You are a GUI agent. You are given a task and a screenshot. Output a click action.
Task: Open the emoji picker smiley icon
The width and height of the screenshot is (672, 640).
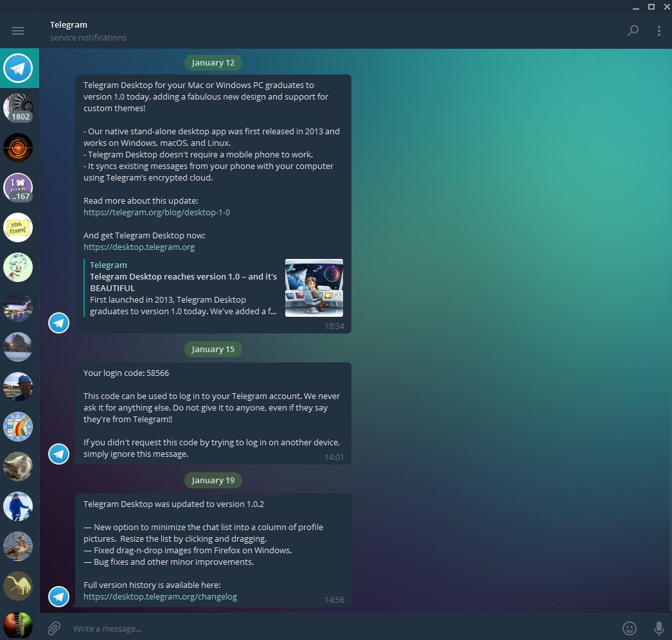pyautogui.click(x=629, y=628)
